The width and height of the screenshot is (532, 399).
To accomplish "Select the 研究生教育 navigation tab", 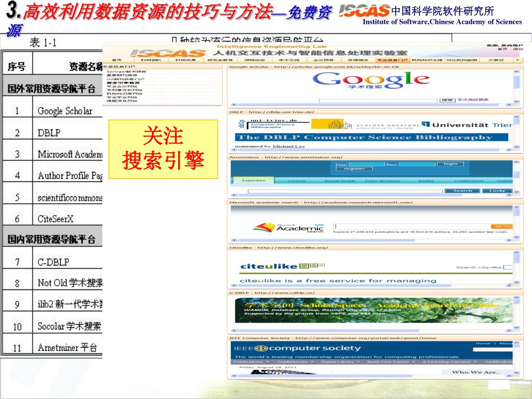I will 220,60.
